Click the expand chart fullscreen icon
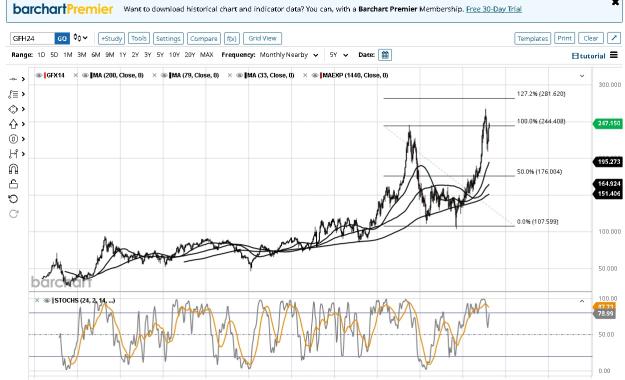This screenshot has width=625, height=380. tap(614, 38)
